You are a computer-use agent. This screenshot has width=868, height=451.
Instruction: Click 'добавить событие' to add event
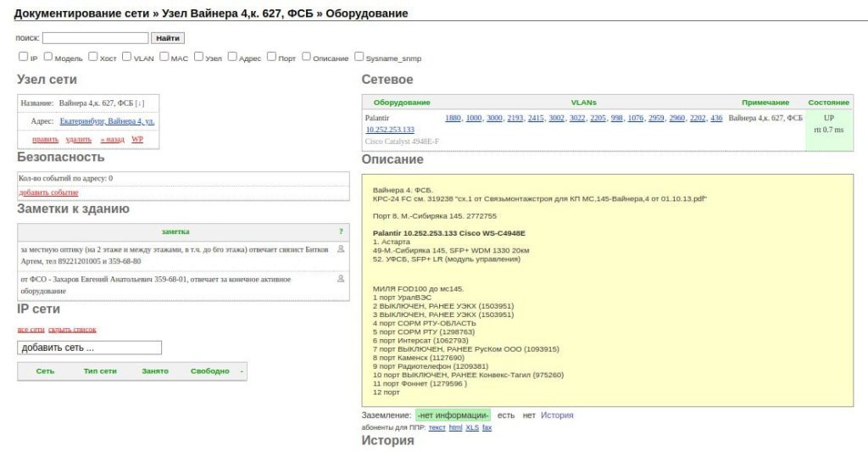[x=48, y=192]
